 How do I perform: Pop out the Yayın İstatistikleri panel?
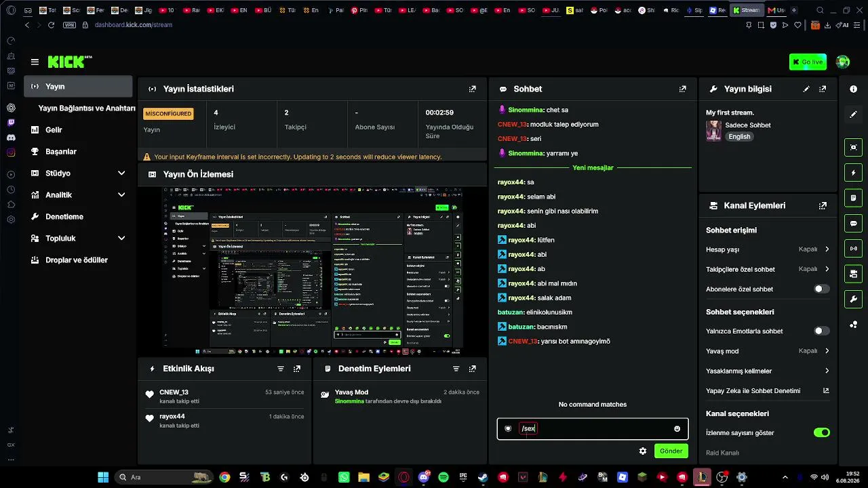click(473, 89)
